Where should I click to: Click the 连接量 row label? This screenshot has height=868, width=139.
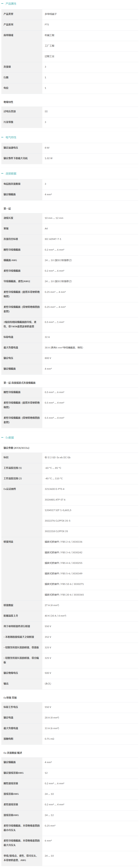(7, 67)
